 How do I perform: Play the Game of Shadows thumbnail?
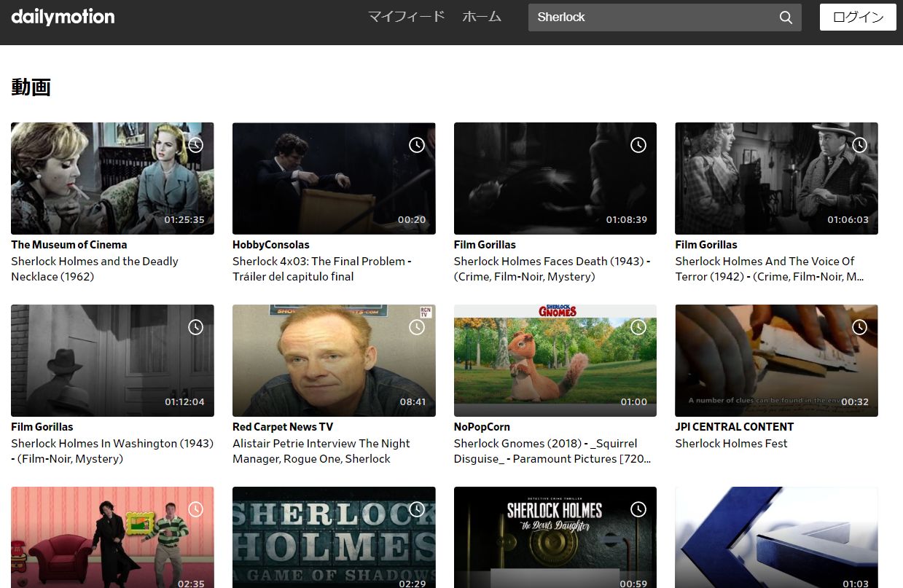pos(334,538)
